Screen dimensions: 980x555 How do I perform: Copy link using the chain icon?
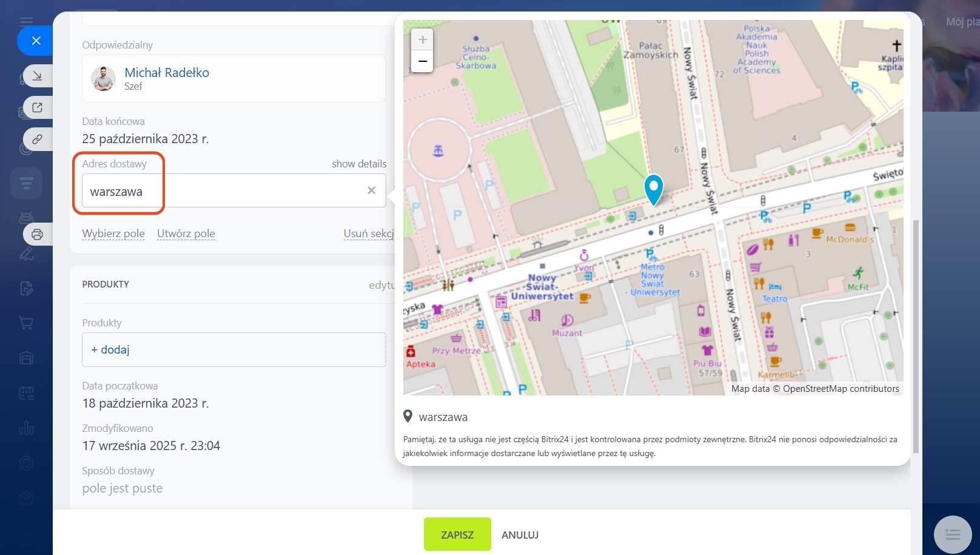point(37,139)
